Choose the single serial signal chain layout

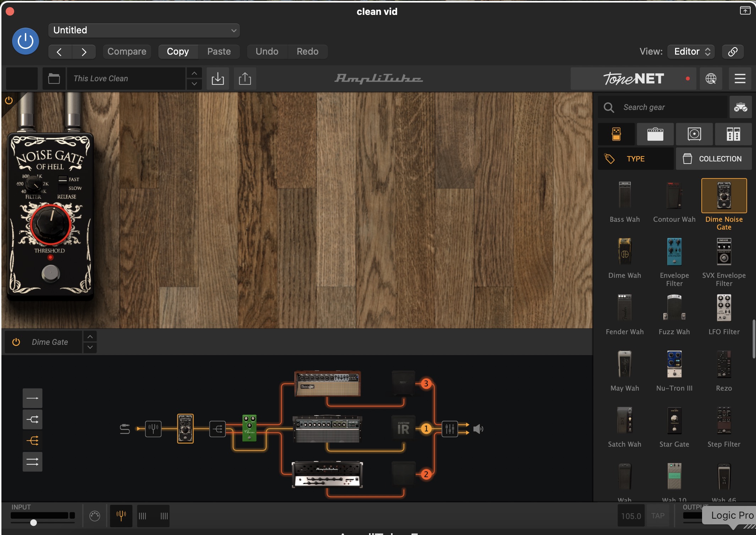(32, 398)
